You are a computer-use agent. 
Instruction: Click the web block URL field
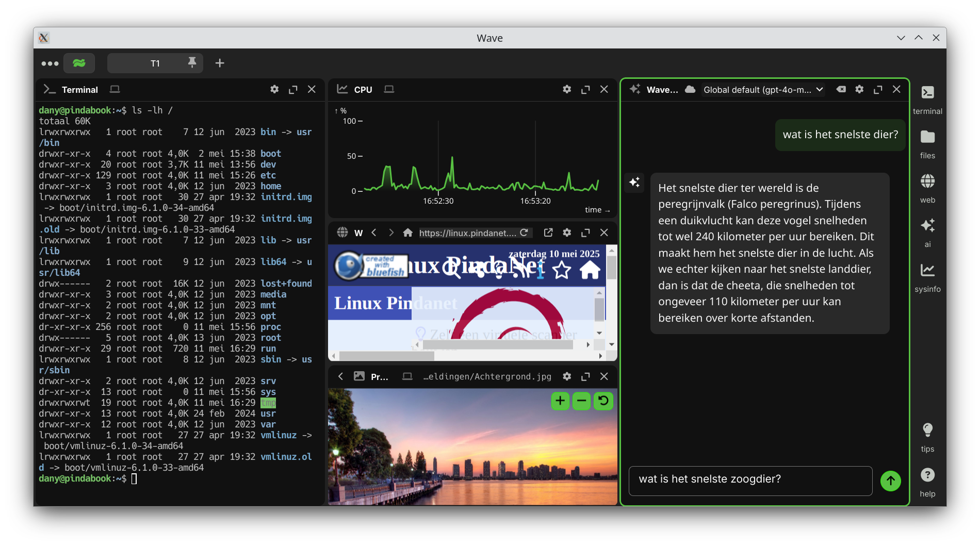pos(467,233)
